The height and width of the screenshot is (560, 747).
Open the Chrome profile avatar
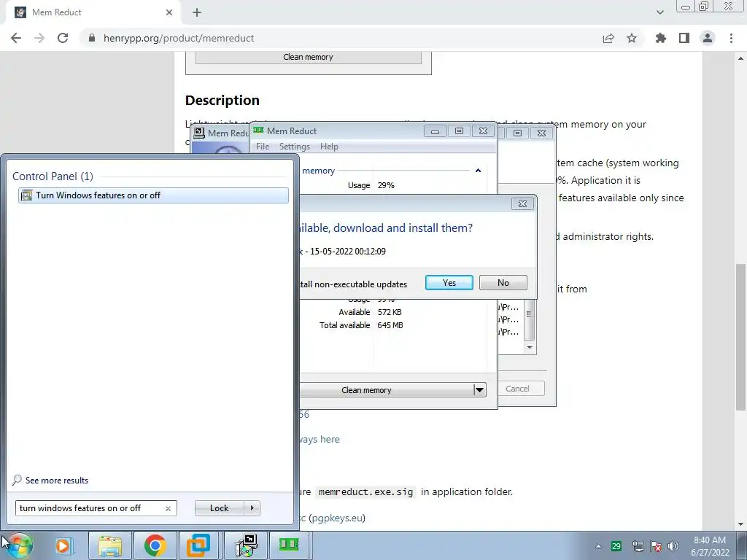pyautogui.click(x=708, y=38)
